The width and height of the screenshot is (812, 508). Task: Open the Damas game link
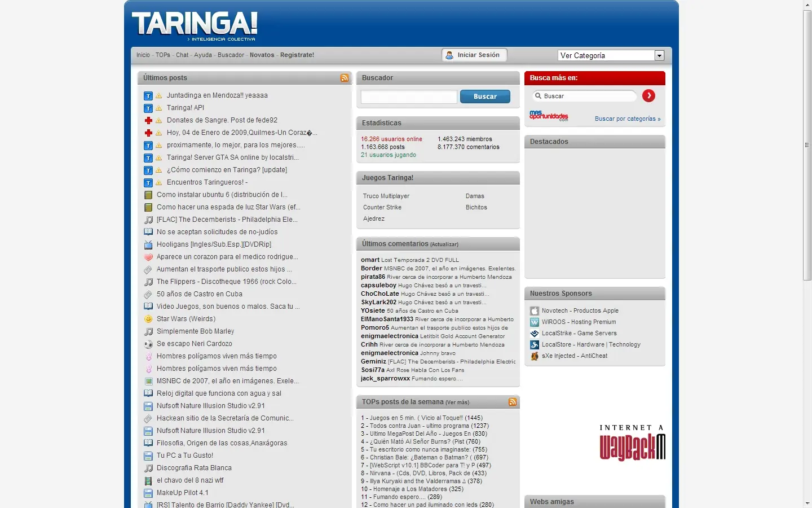pos(475,196)
